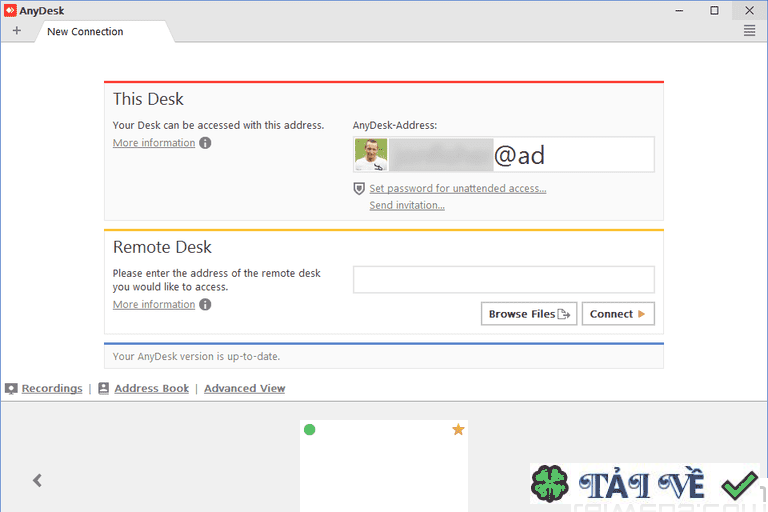The image size is (768, 512).
Task: Toggle the favorite star on session tile
Action: [458, 430]
